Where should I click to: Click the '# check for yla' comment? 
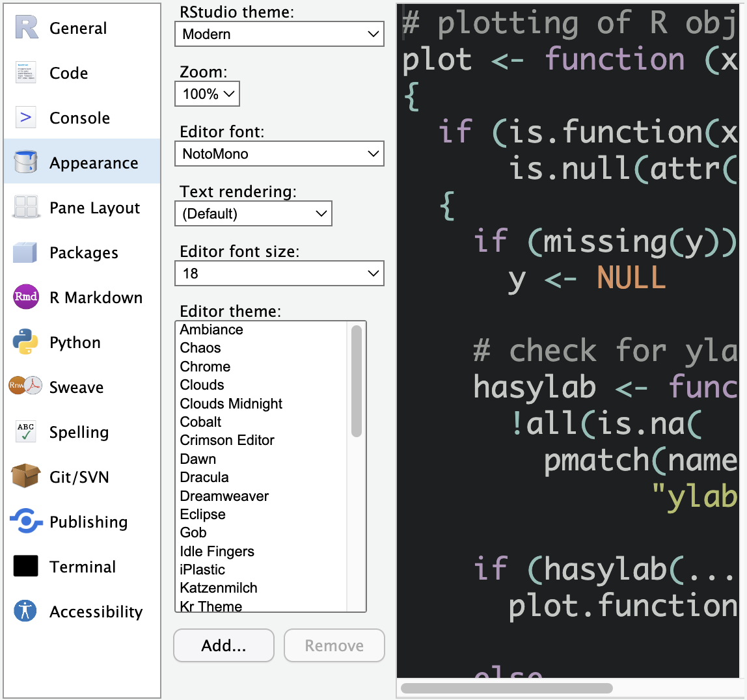click(x=606, y=351)
